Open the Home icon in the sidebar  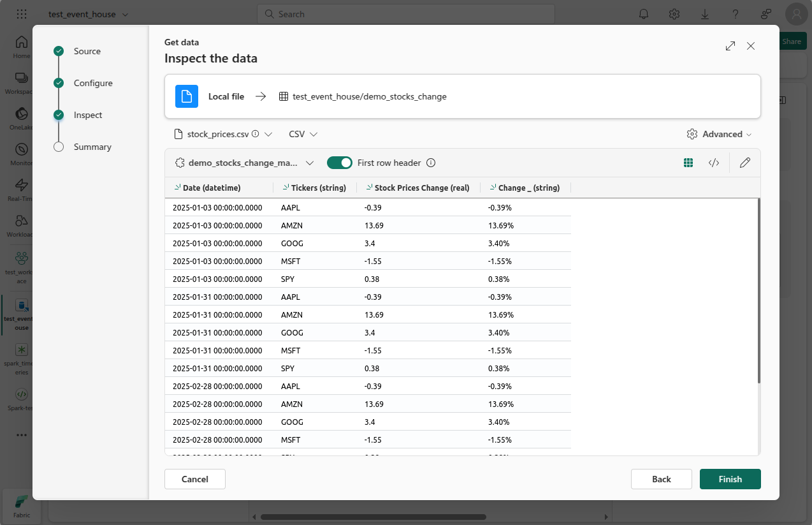[x=21, y=42]
